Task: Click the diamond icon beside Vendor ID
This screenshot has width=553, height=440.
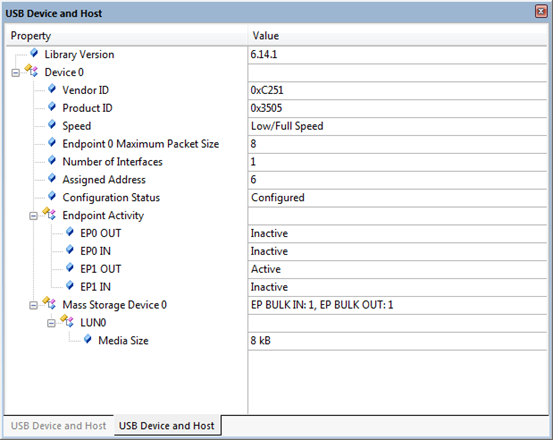Action: pos(52,89)
